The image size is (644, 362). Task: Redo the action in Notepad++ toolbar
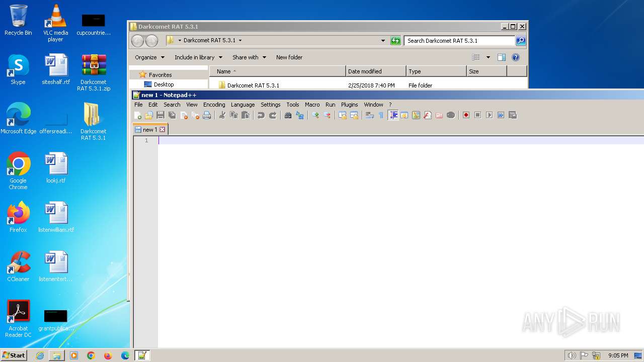[x=272, y=115]
